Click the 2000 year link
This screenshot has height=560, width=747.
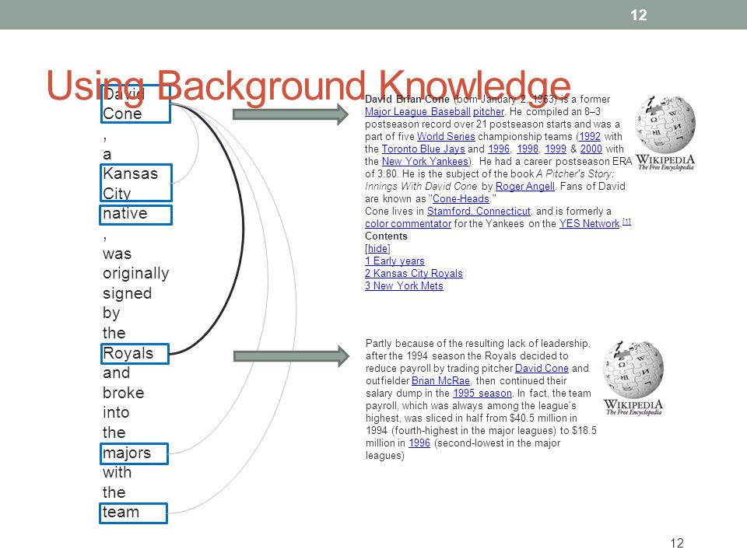[591, 149]
